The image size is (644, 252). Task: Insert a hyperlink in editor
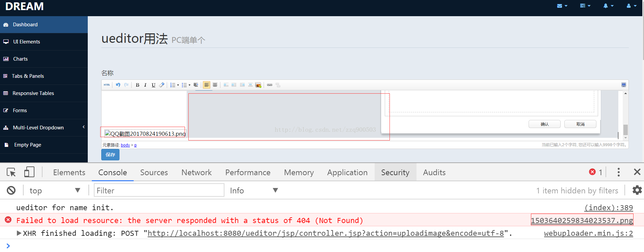[270, 85]
